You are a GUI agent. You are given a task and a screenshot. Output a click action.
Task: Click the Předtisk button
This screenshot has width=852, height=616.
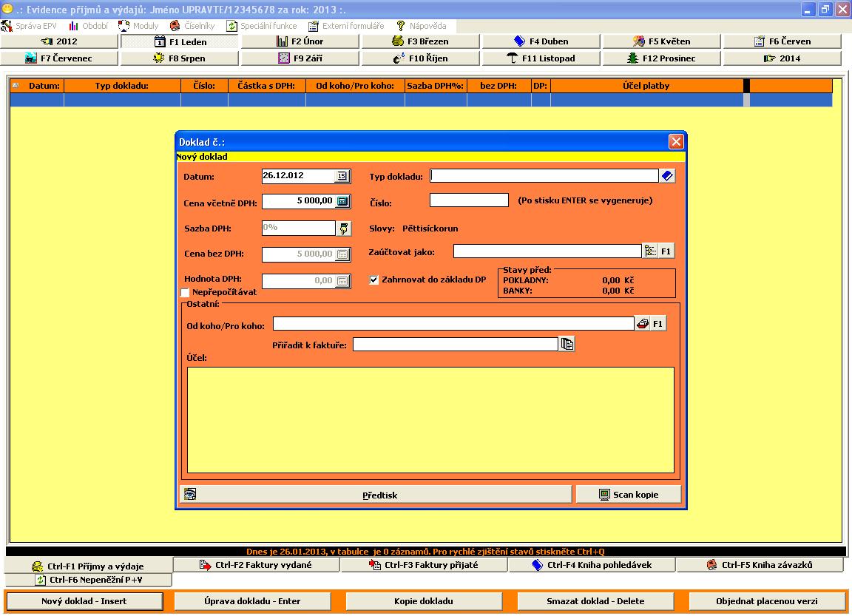376,495
